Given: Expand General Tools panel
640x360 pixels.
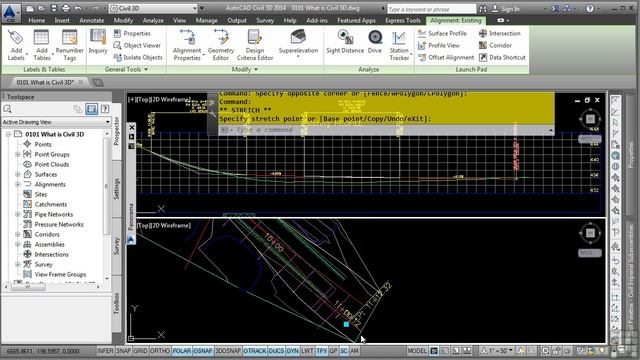Looking at the screenshot, I should (126, 70).
